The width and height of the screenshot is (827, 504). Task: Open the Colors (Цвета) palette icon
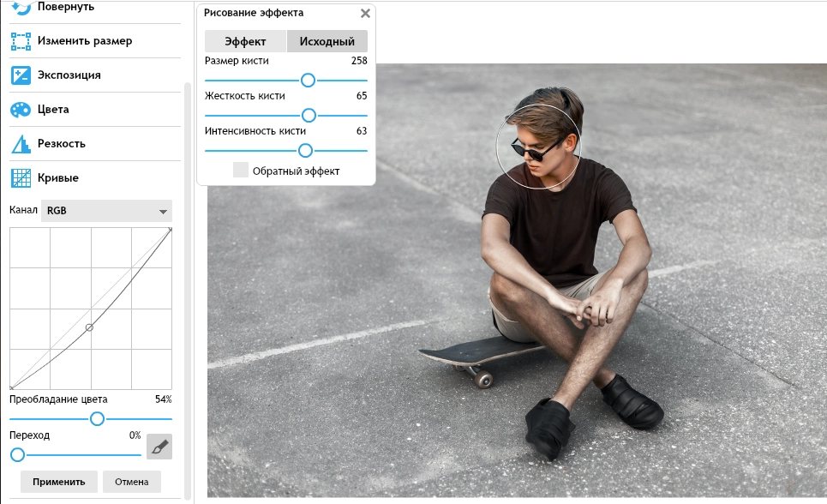tap(21, 109)
